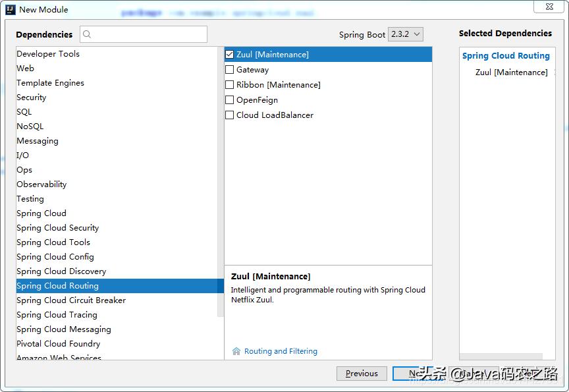This screenshot has height=392, width=569.
Task: Uncheck the Zuul [Maintenance] checkbox
Action: tap(229, 55)
